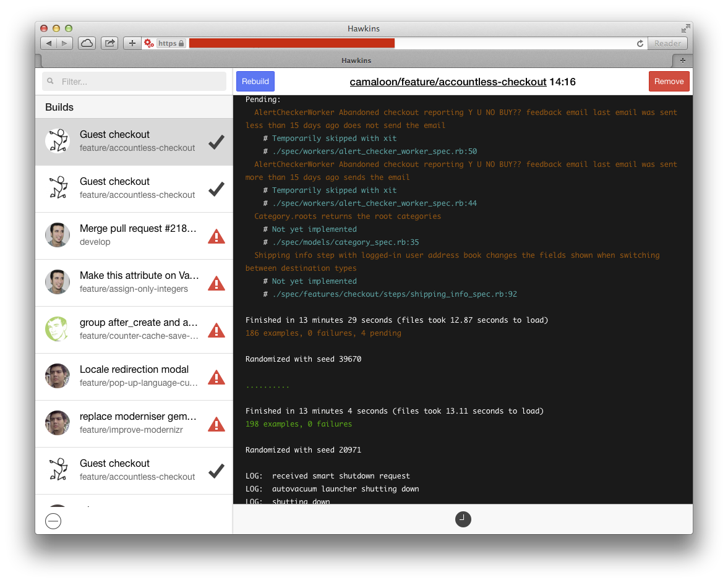Select the Merge pull request #218 build

coord(134,236)
